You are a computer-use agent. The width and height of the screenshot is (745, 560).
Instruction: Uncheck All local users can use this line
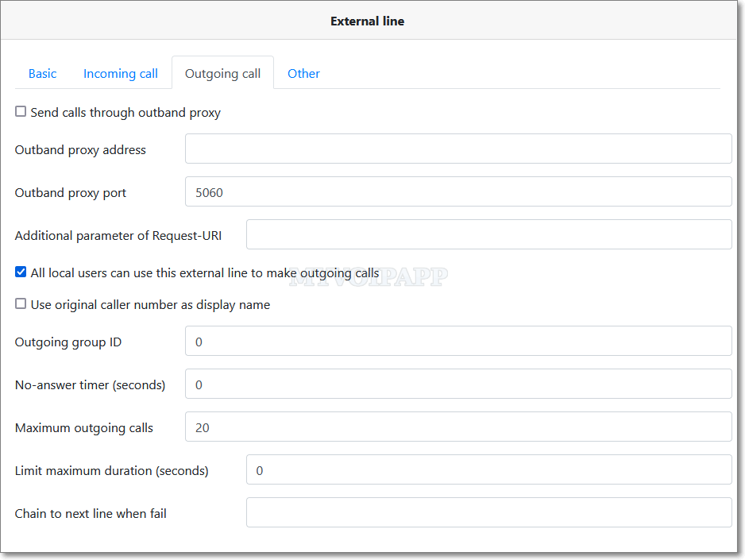21,272
